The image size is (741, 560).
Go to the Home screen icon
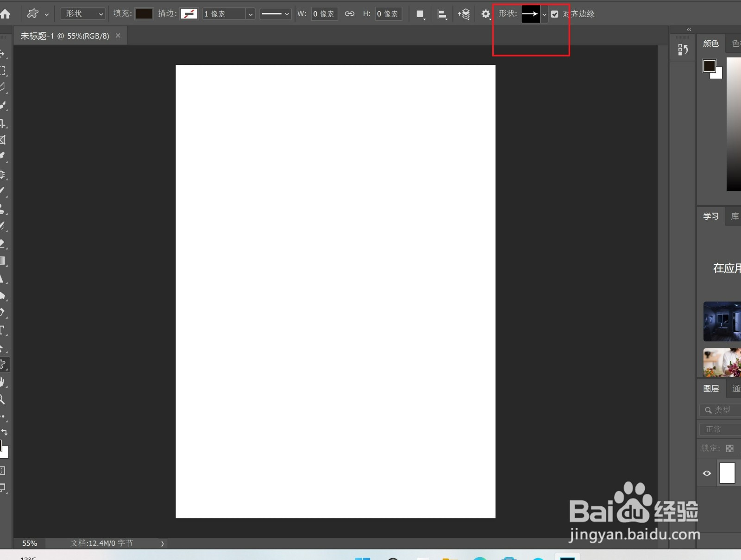(5, 14)
